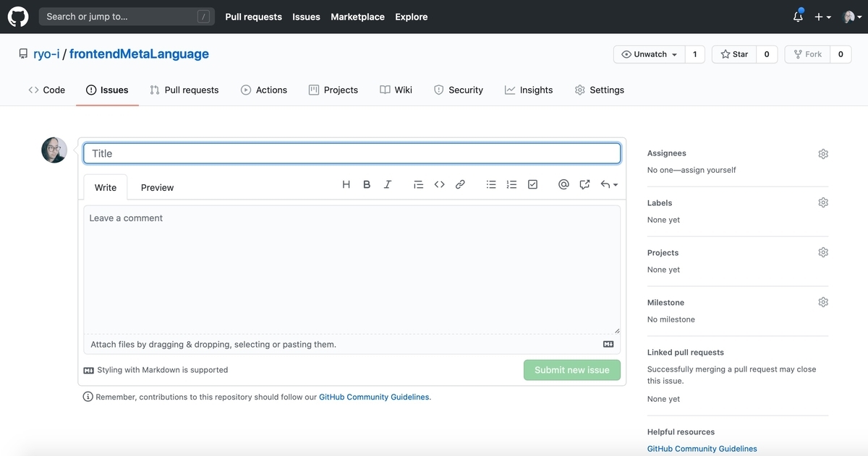
Task: Go to Explore in top navigation
Action: [411, 17]
